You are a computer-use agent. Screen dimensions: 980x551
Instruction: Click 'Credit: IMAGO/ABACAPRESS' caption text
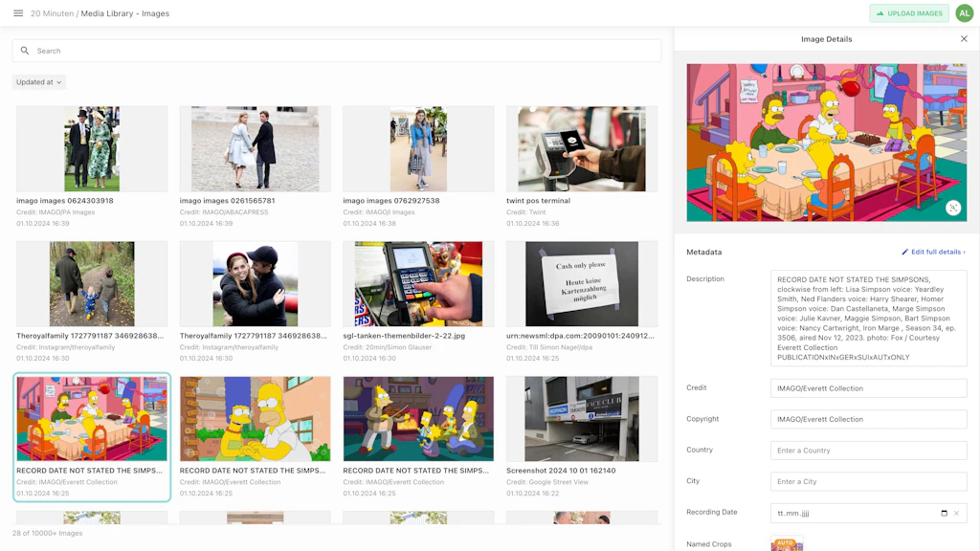(224, 211)
